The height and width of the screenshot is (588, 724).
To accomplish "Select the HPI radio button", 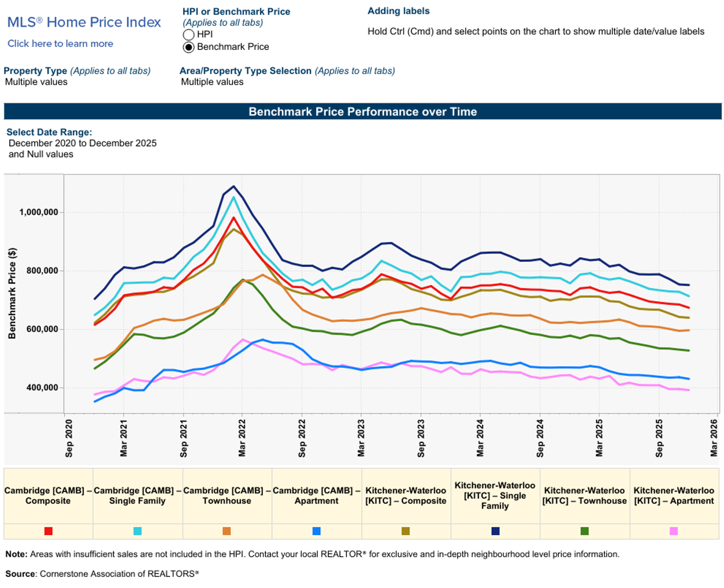I will pos(188,35).
